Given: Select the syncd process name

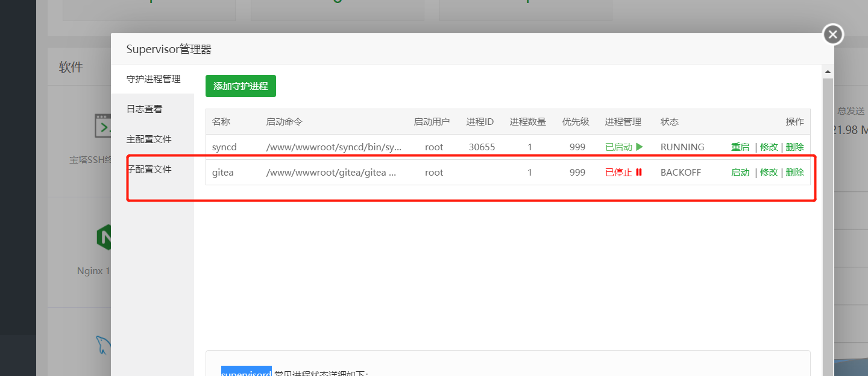Looking at the screenshot, I should [224, 147].
